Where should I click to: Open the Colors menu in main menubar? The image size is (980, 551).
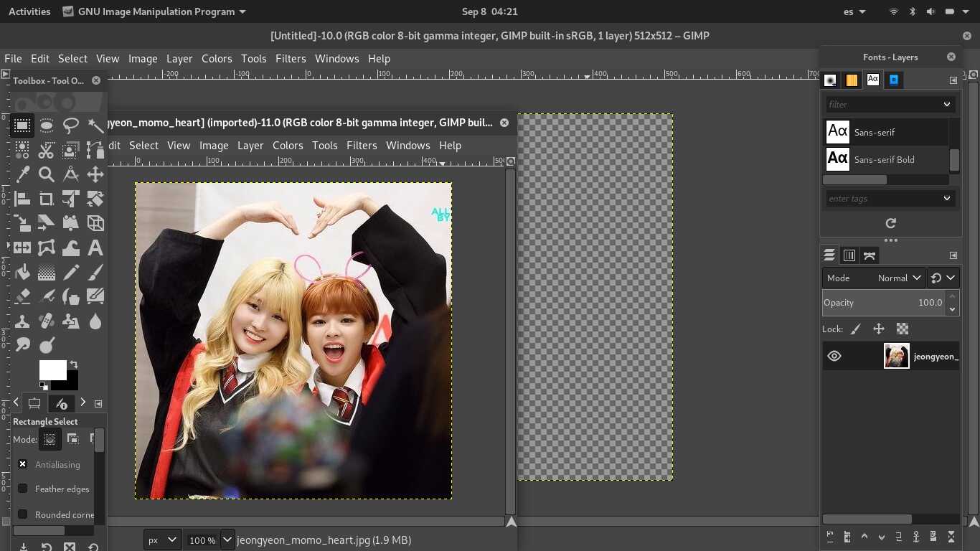pos(217,59)
